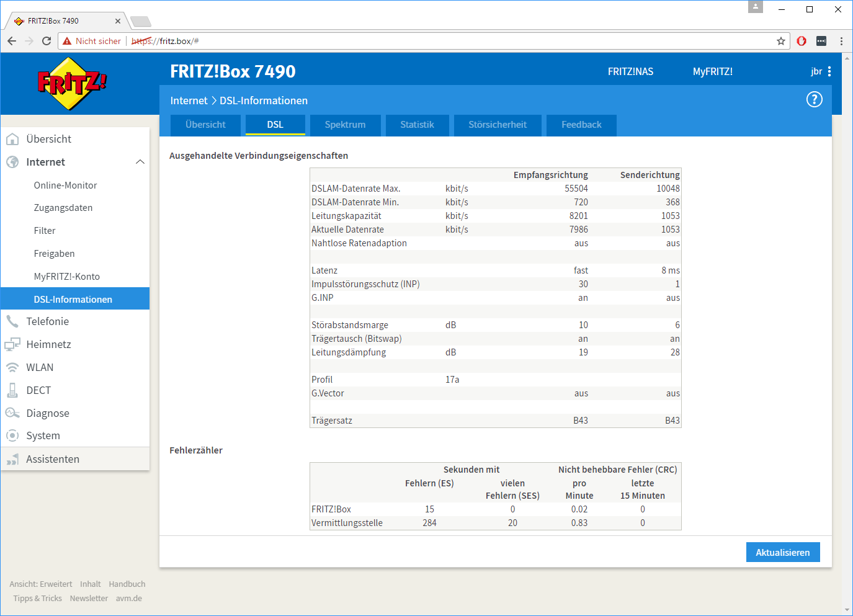Open WLAN settings in sidebar
Viewport: 853px width, 616px height.
[40, 367]
